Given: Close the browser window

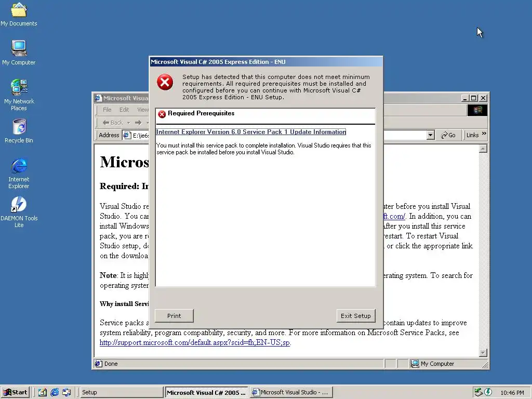Looking at the screenshot, I should pyautogui.click(x=483, y=98).
